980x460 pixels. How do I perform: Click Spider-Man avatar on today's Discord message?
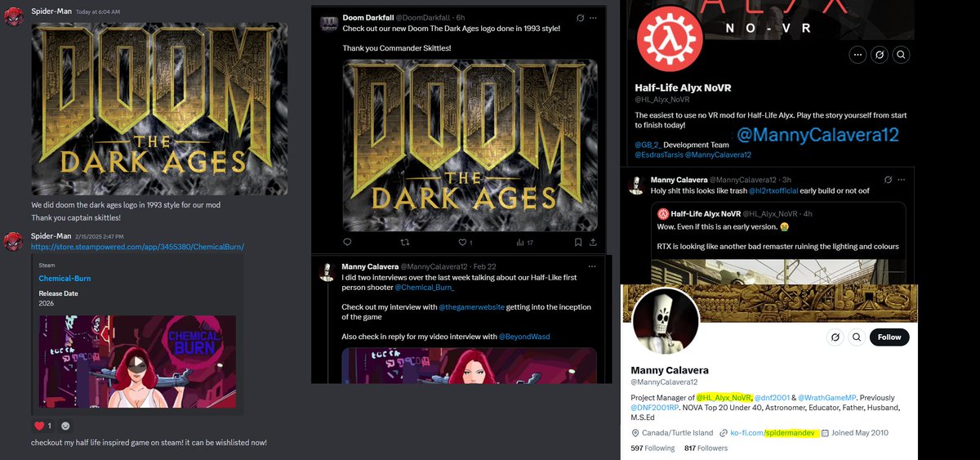coord(13,18)
